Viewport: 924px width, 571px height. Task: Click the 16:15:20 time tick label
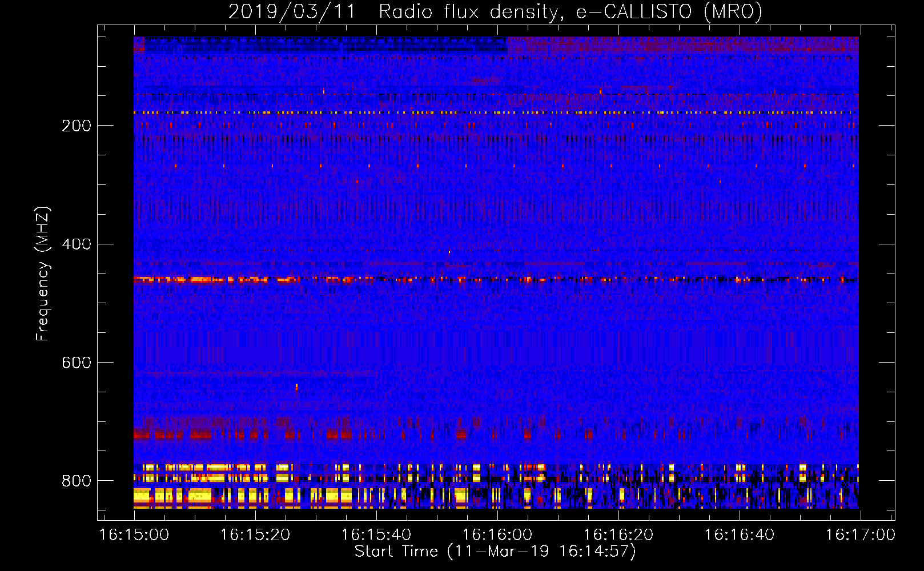click(x=255, y=535)
